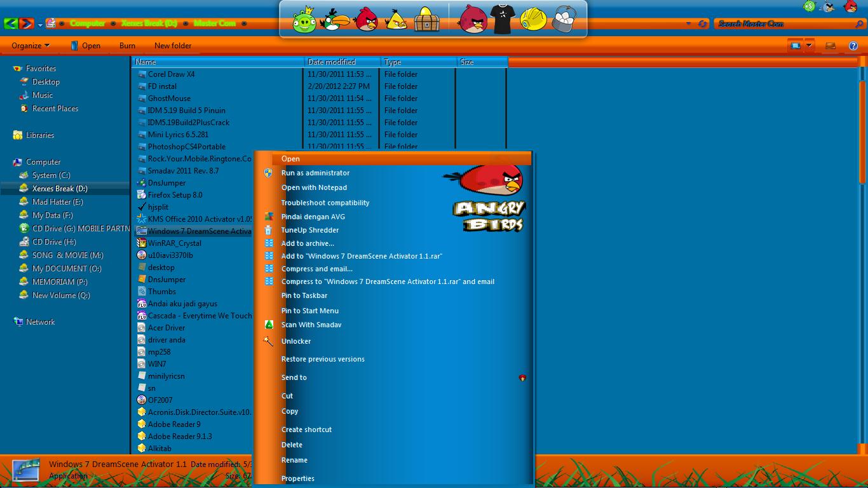Open the small red Angry Bird dock icon

click(x=366, y=20)
